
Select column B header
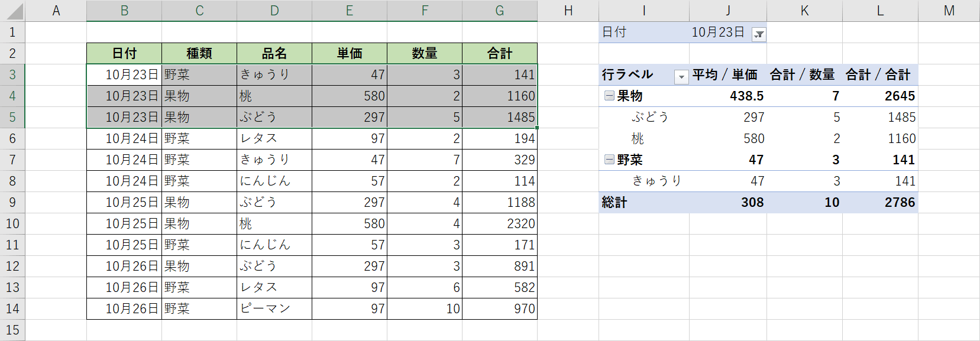[124, 11]
